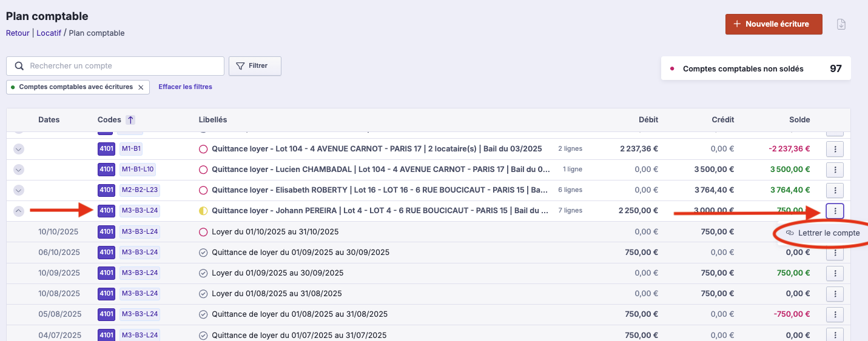The width and height of the screenshot is (868, 341).
Task: Expand the Lot 104 two-tenant account row
Action: tap(19, 149)
